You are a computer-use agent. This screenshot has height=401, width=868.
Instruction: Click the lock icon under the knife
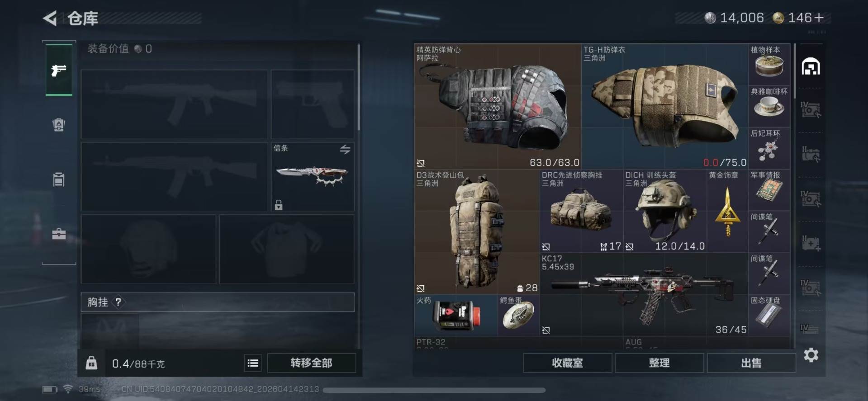click(x=279, y=205)
